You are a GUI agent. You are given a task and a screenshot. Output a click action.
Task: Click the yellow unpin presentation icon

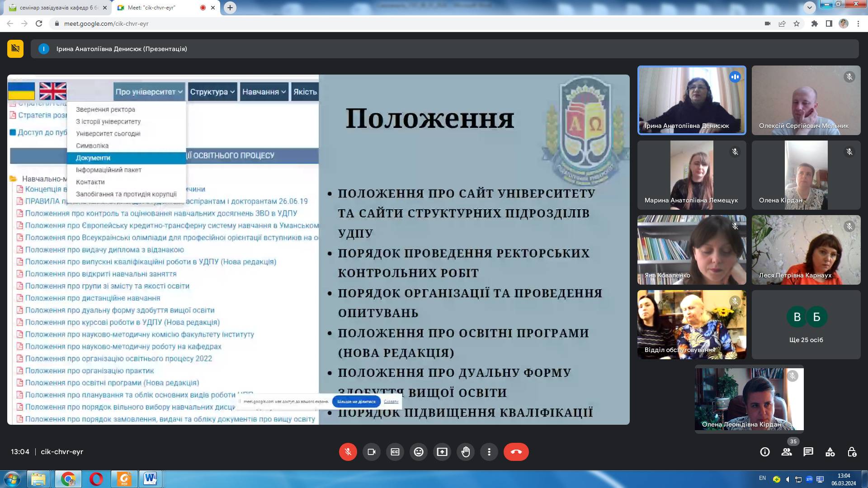pyautogui.click(x=15, y=49)
